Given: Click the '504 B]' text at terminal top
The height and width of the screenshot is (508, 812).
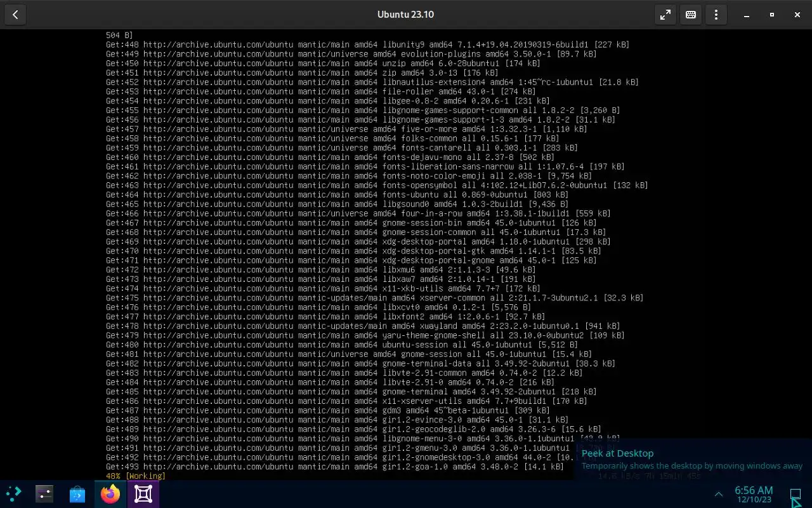Looking at the screenshot, I should point(119,36).
